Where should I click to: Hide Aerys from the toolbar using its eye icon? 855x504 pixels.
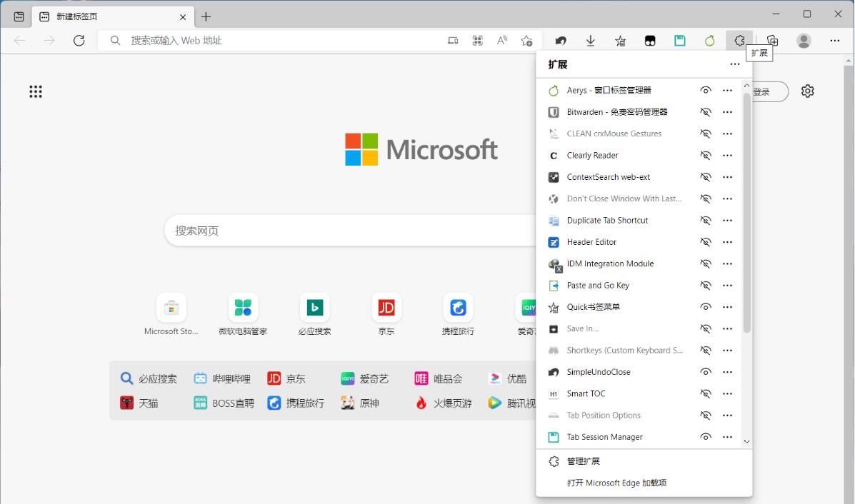706,91
